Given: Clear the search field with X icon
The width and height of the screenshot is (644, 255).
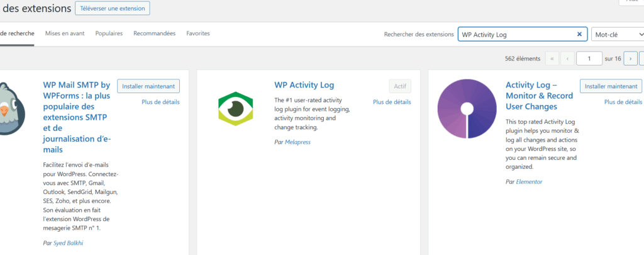Looking at the screenshot, I should click(x=579, y=34).
